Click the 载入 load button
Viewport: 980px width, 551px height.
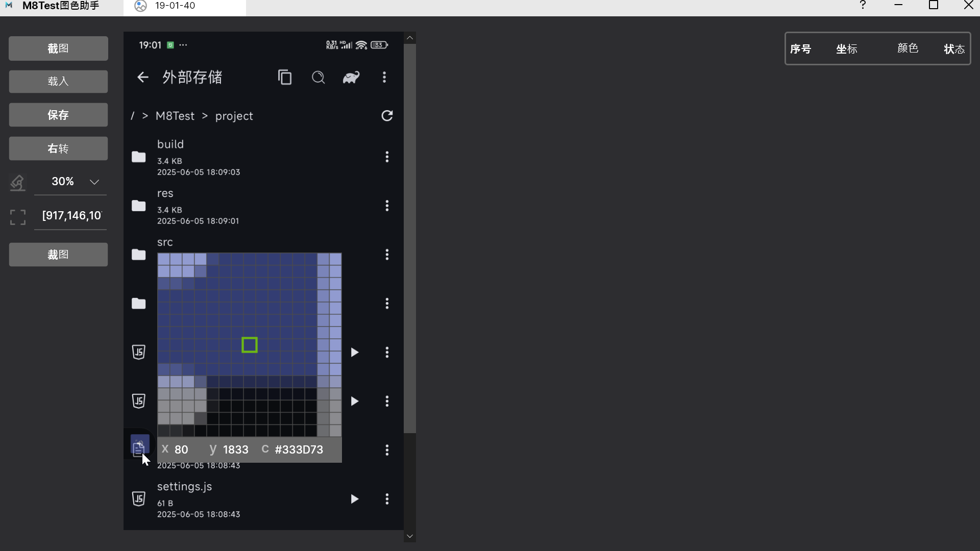tap(58, 82)
